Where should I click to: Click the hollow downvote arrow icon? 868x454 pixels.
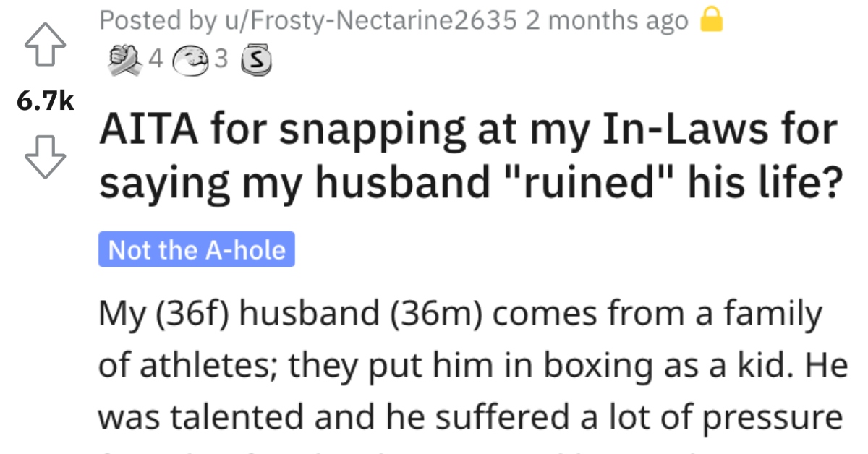(x=43, y=154)
